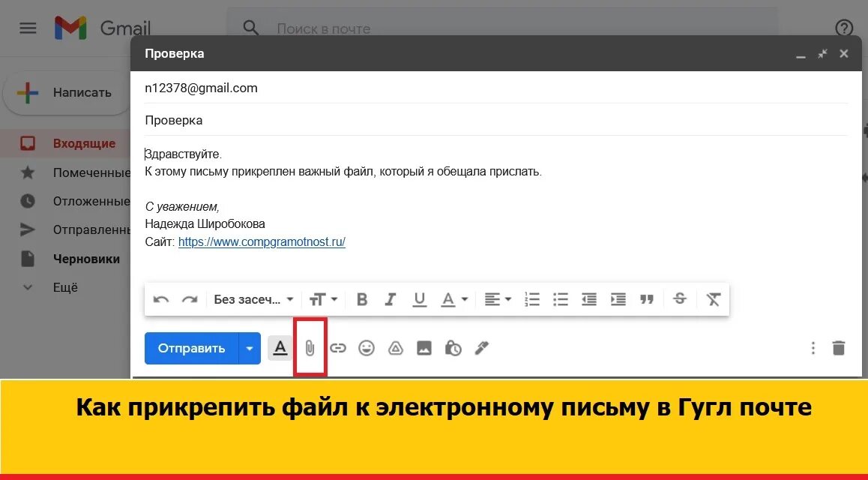Minimize the Проверка compose window
The height and width of the screenshot is (480, 868).
[801, 55]
